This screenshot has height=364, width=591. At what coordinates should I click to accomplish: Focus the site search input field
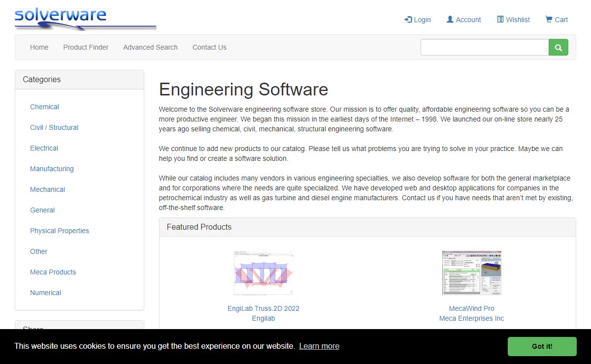point(485,47)
